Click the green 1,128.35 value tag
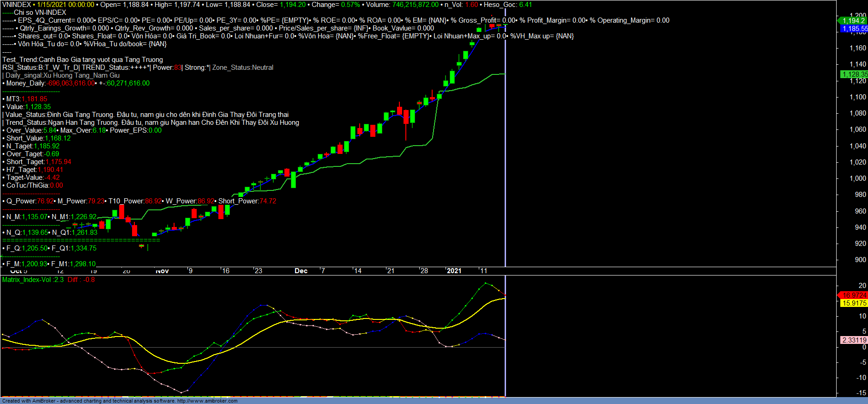Screen dimensions: 868x404 (854, 74)
